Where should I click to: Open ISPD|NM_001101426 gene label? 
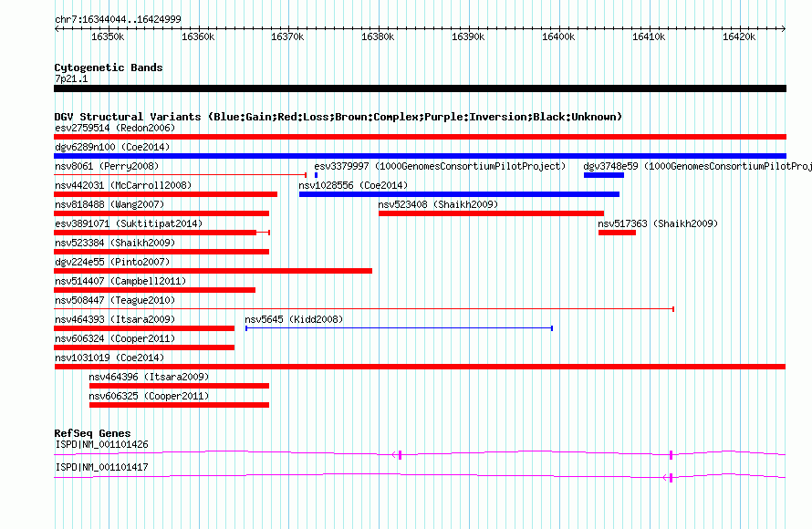coord(101,444)
